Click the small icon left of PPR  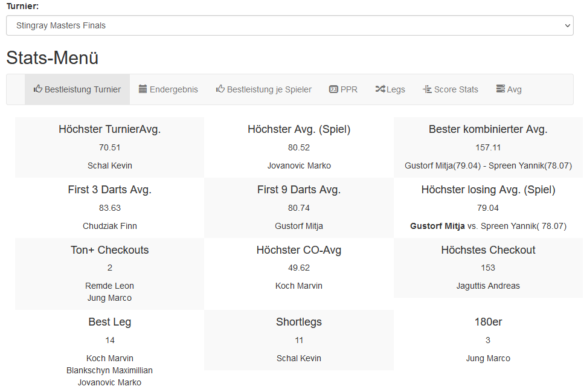[333, 89]
